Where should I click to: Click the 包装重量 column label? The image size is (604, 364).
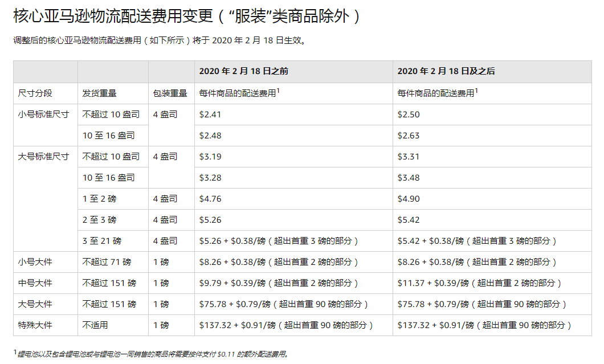click(170, 93)
